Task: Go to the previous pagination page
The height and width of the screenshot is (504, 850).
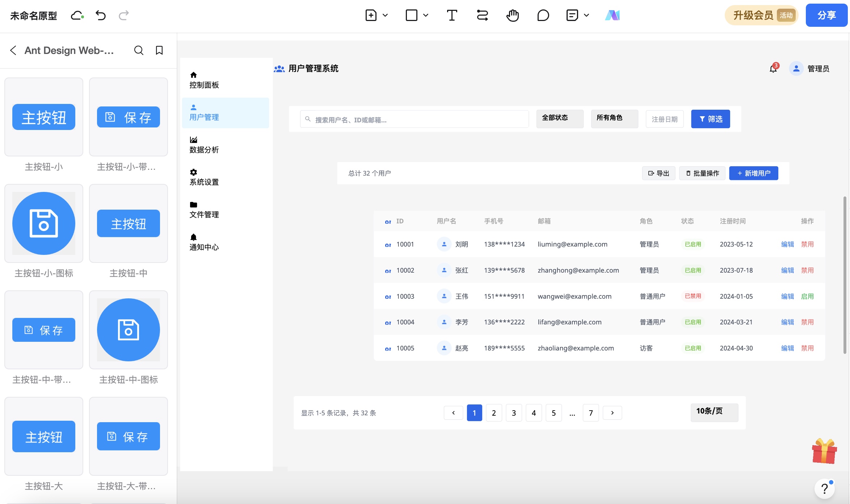Action: click(x=453, y=413)
